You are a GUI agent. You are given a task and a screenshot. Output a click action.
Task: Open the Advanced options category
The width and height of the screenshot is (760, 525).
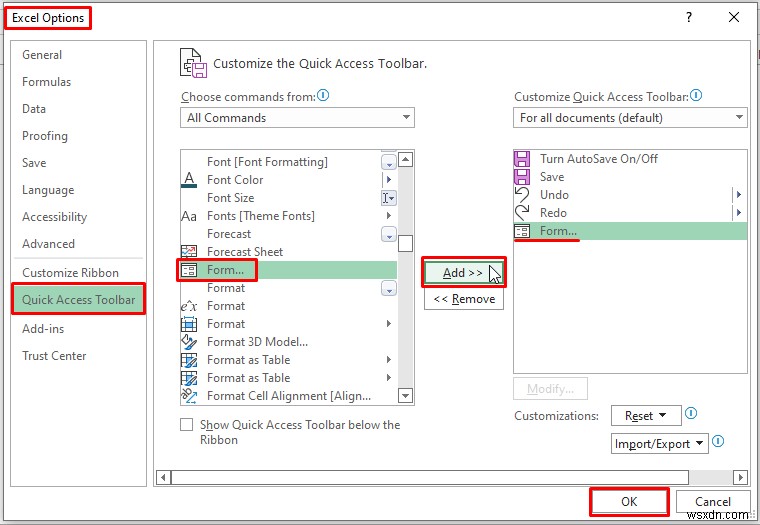48,244
